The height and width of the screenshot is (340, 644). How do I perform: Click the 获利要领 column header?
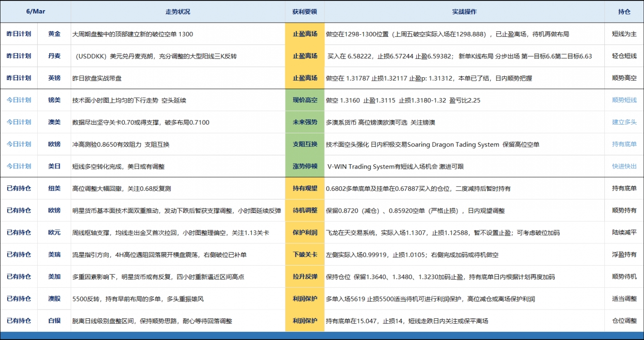point(305,11)
